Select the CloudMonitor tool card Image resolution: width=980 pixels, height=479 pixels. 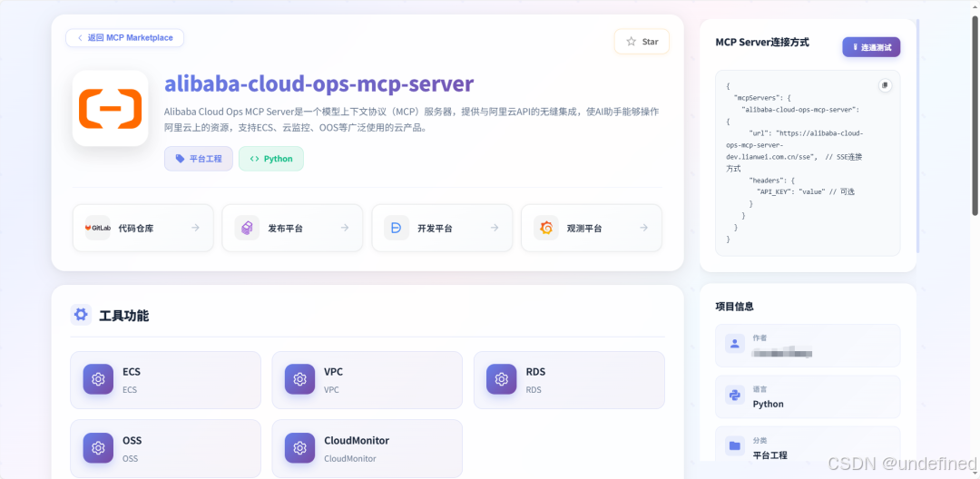367,448
